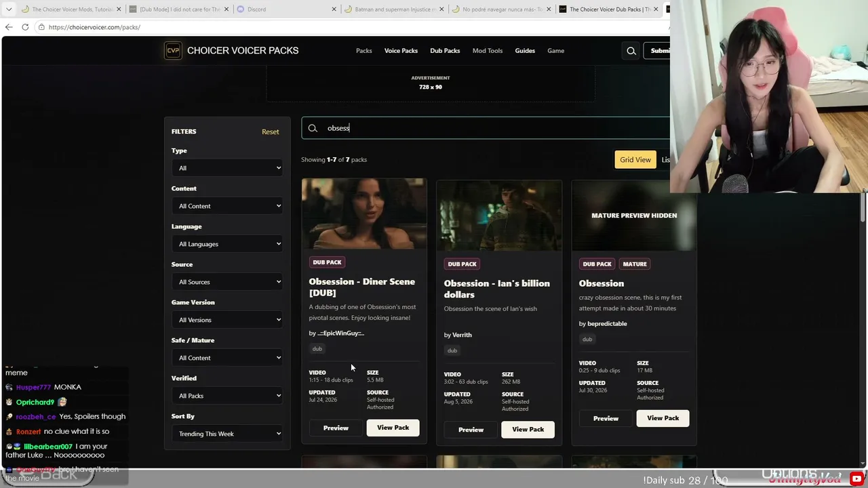This screenshot has height=488, width=868.
Task: Close the 'No podré navegar nunca más' tab
Action: tap(548, 9)
